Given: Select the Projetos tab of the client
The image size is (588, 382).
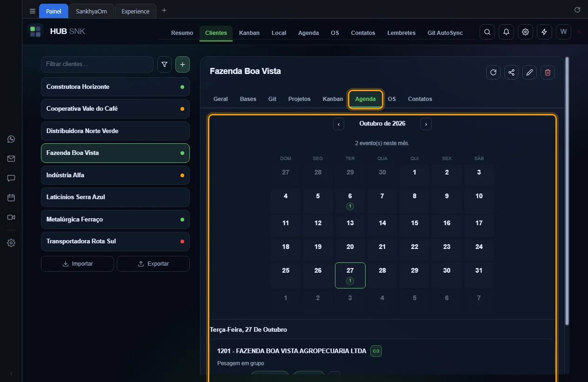Looking at the screenshot, I should coord(299,99).
